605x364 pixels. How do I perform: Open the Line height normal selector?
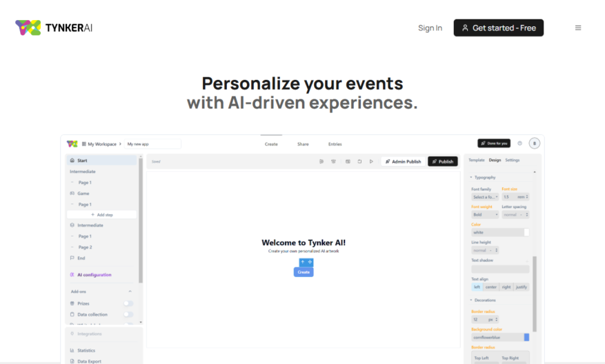485,250
